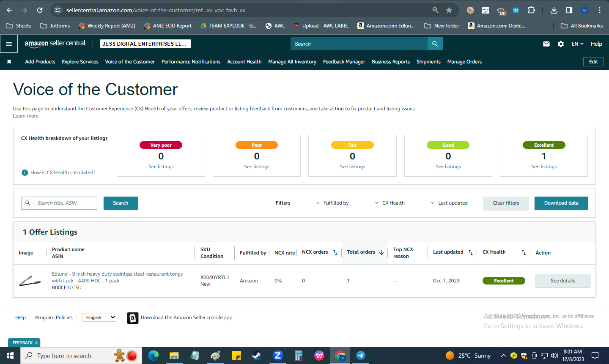Click the teal Search button
The width and height of the screenshot is (609, 364).
click(x=121, y=203)
